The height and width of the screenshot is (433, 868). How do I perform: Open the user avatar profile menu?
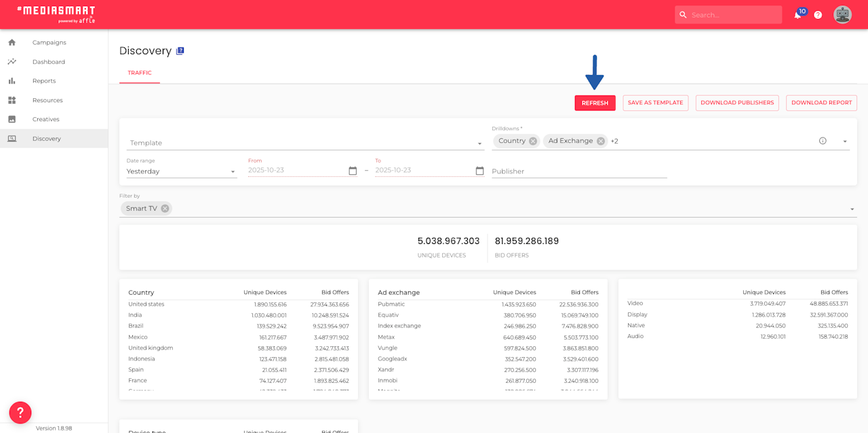tap(842, 15)
